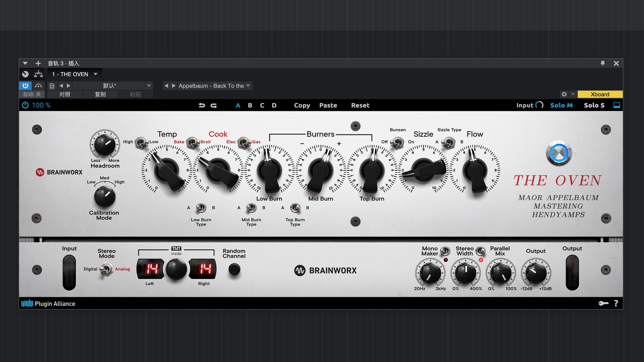Click the Reset button
This screenshot has width=644, height=362.
pos(360,105)
